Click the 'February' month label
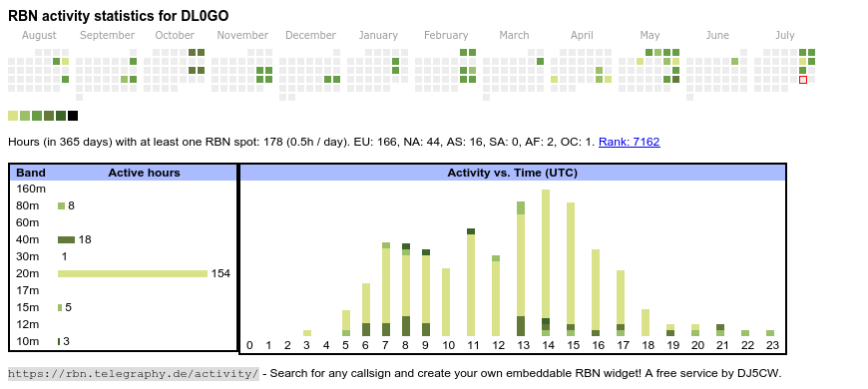 coord(446,36)
